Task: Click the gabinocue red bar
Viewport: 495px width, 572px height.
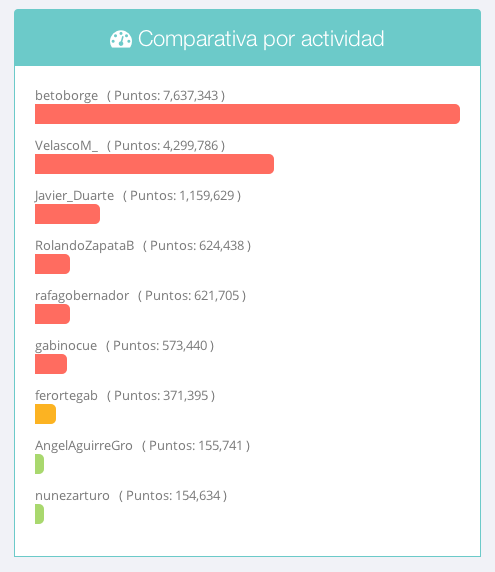Action: (x=51, y=364)
